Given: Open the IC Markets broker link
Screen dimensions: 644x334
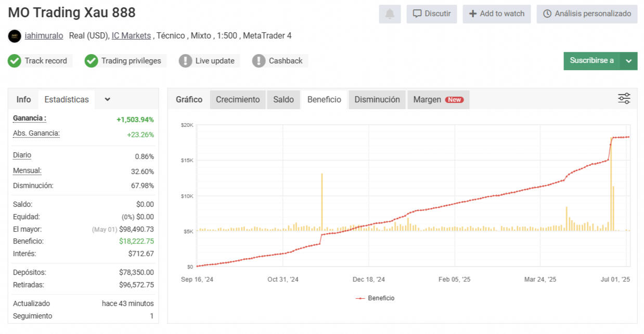Looking at the screenshot, I should pos(131,36).
